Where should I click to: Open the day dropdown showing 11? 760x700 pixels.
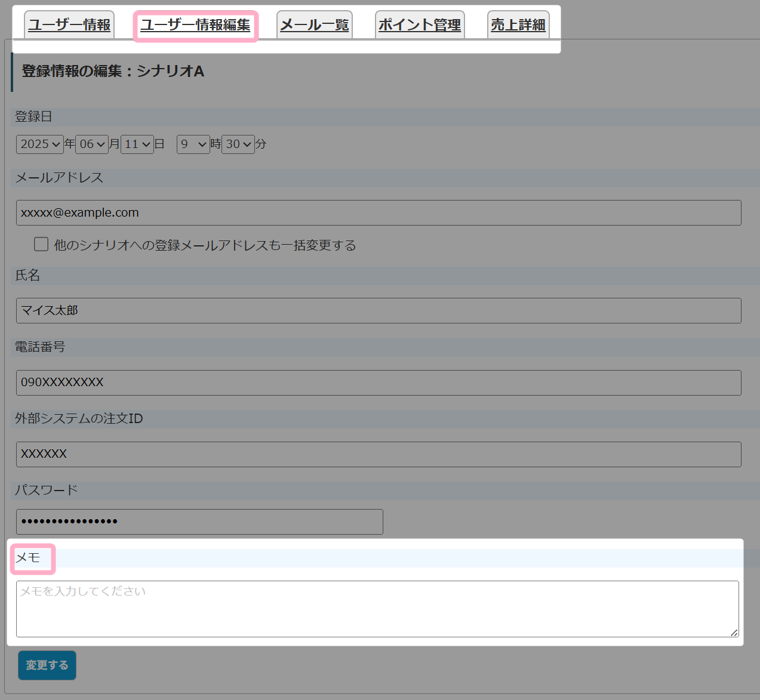click(x=137, y=144)
